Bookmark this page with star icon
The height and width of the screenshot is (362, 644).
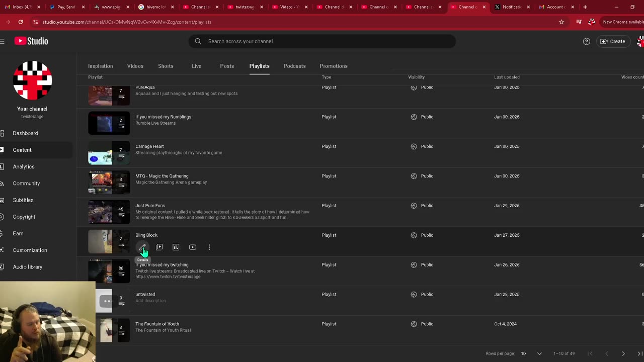(561, 22)
